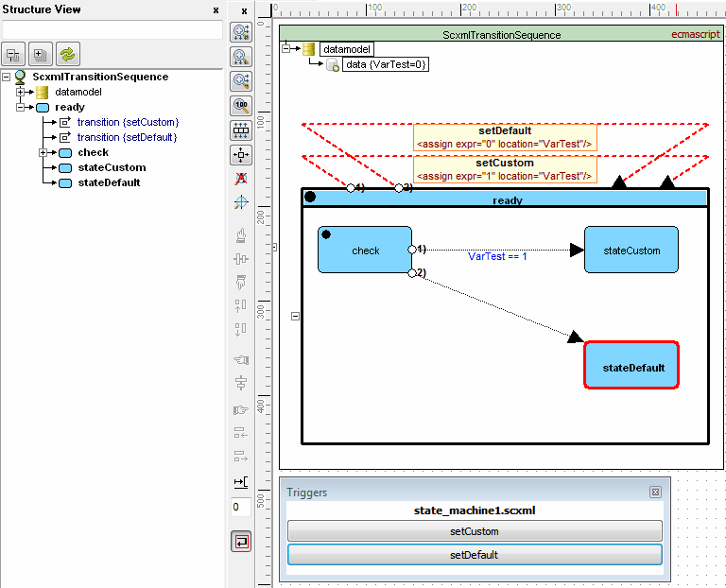Click the crosshair locate icon in toolbar

241,203
